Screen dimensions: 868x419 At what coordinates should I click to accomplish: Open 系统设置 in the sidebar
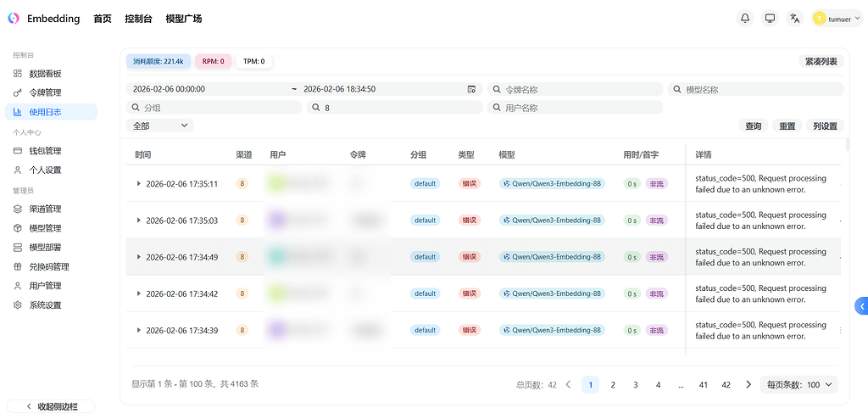[x=51, y=305]
